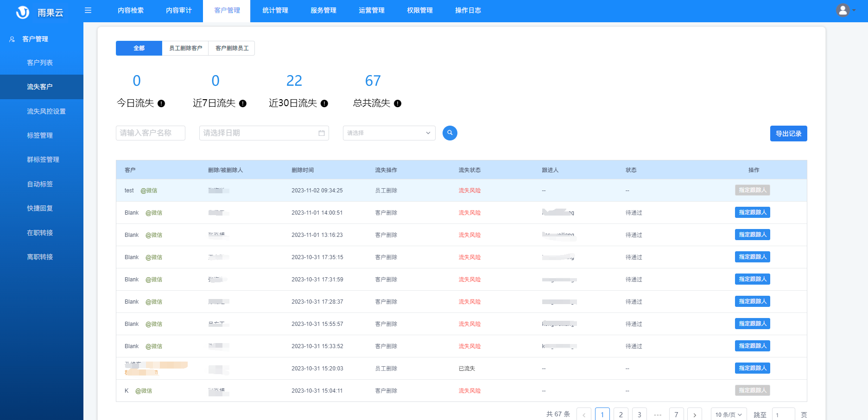Screen dimensions: 868x420
Task: Open the 内容审计 top menu
Action: pyautogui.click(x=179, y=10)
